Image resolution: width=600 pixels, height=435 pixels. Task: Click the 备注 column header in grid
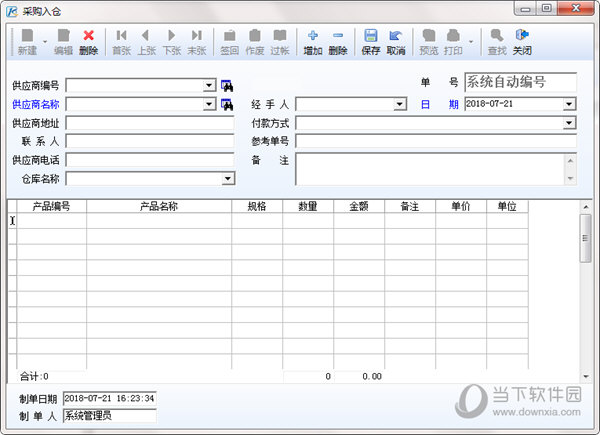click(x=410, y=207)
